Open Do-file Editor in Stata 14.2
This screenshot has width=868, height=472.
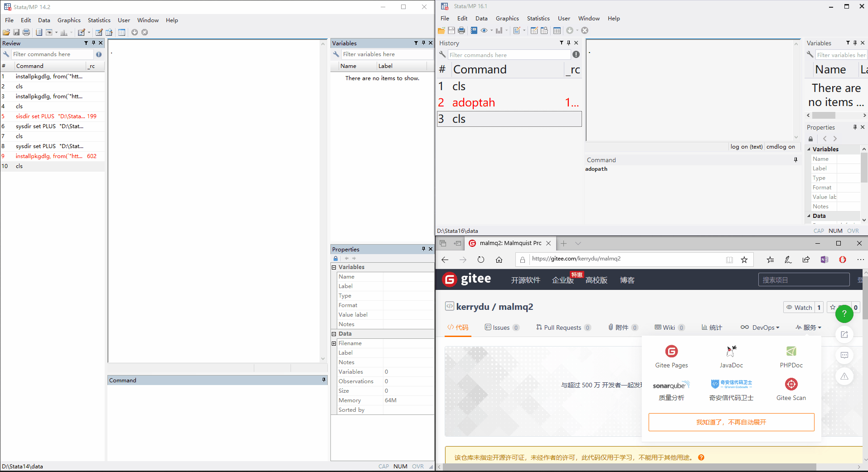[82, 32]
